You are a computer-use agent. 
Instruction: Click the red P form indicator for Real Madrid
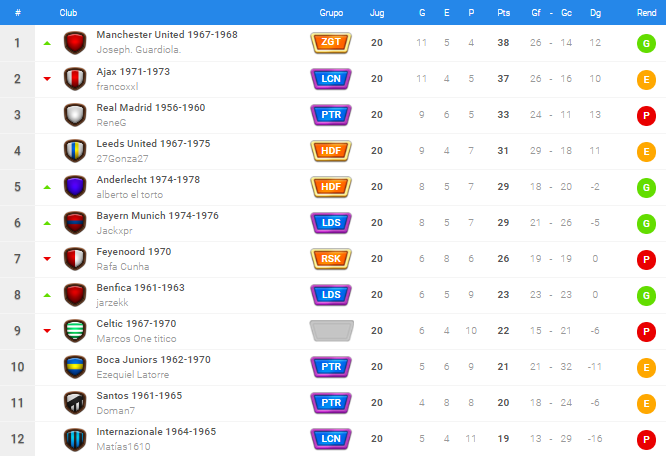pos(646,115)
